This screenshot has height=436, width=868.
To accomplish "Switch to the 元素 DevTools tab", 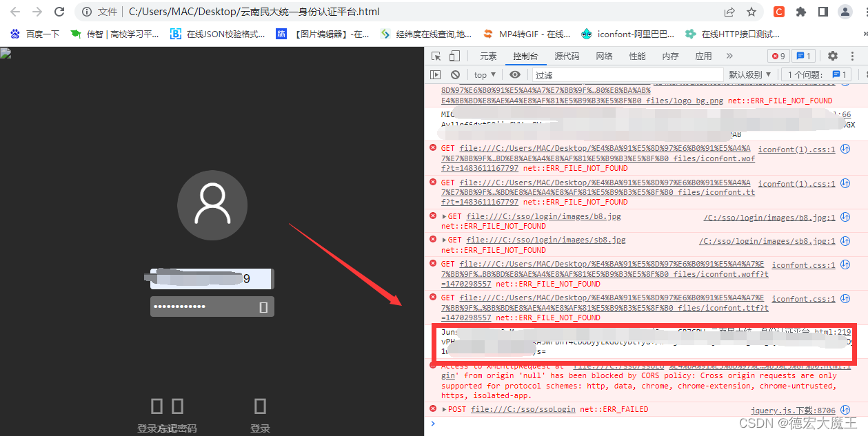I will tap(488, 56).
